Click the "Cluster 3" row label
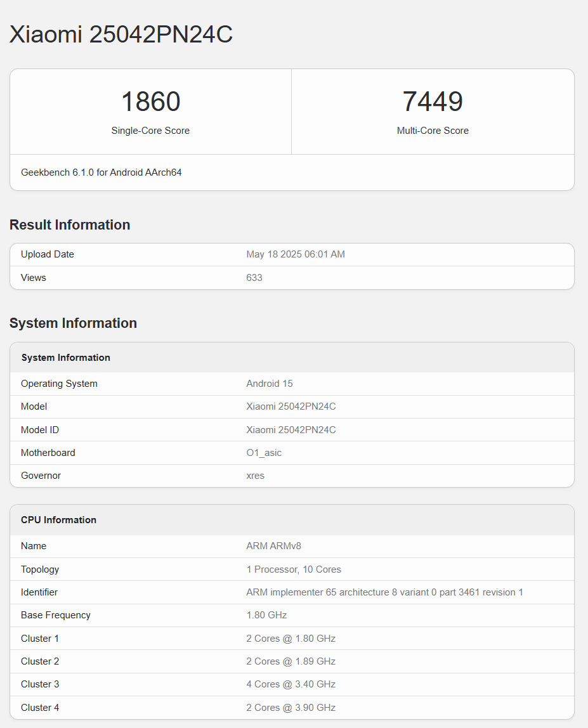The height and width of the screenshot is (728, 588). [x=40, y=684]
